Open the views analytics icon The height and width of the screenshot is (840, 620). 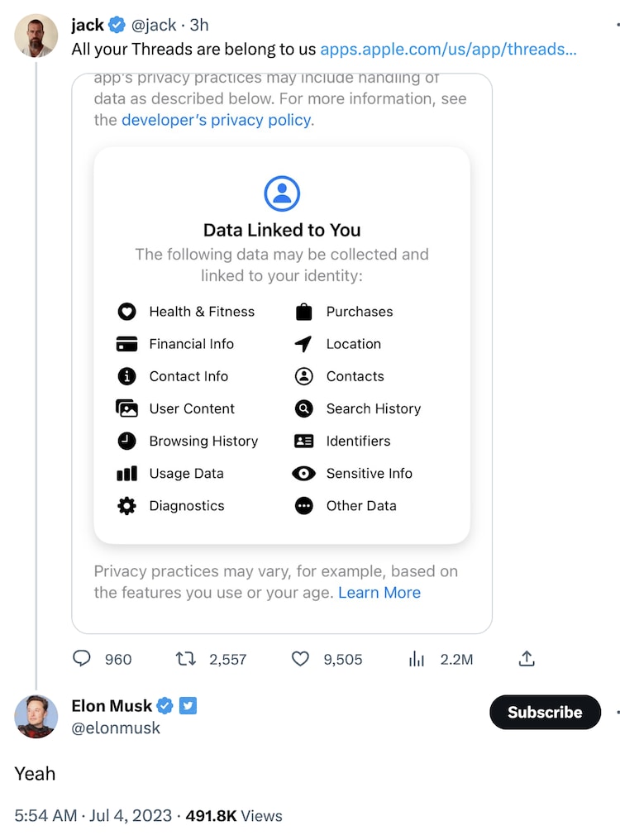click(417, 658)
